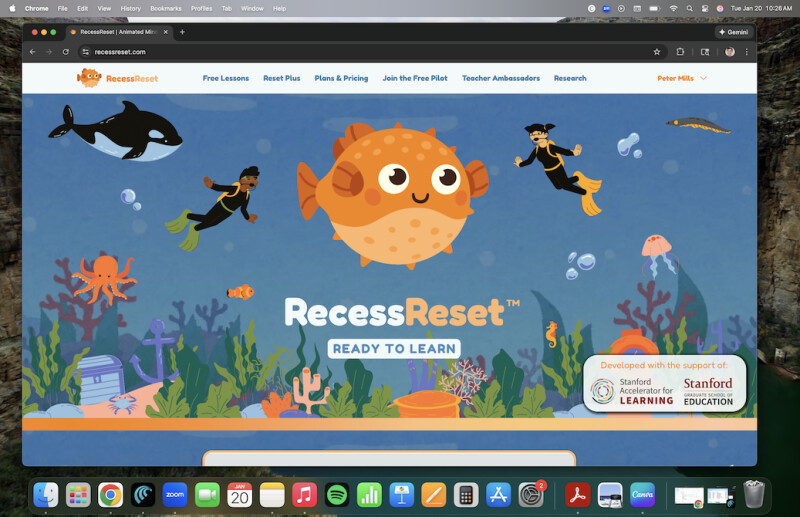The width and height of the screenshot is (800, 517).
Task: Open Calculator from the Dock
Action: click(x=466, y=495)
